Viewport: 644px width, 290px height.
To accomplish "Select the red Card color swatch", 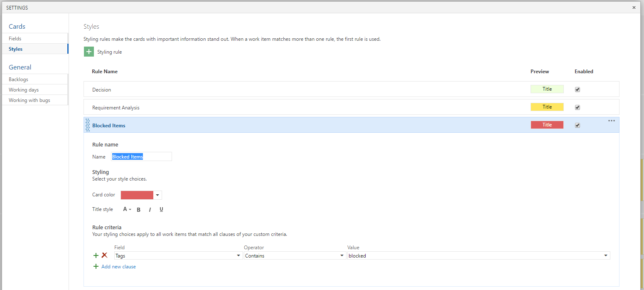I will point(137,195).
